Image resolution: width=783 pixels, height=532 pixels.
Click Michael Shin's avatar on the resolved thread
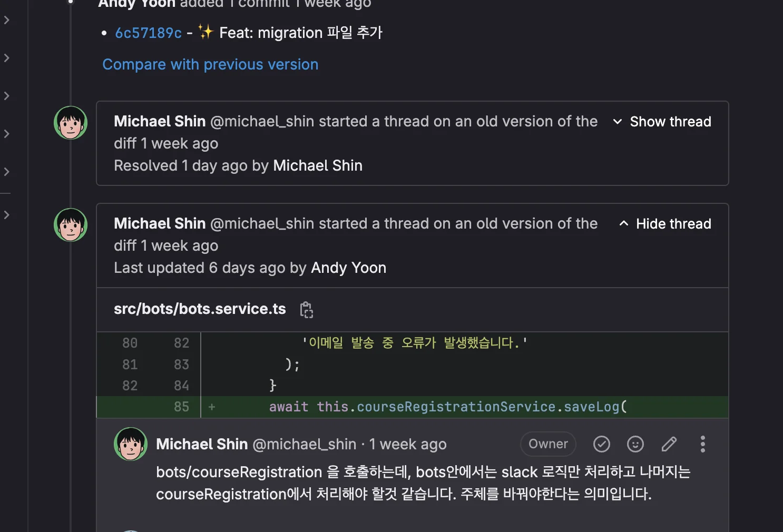pos(70,122)
